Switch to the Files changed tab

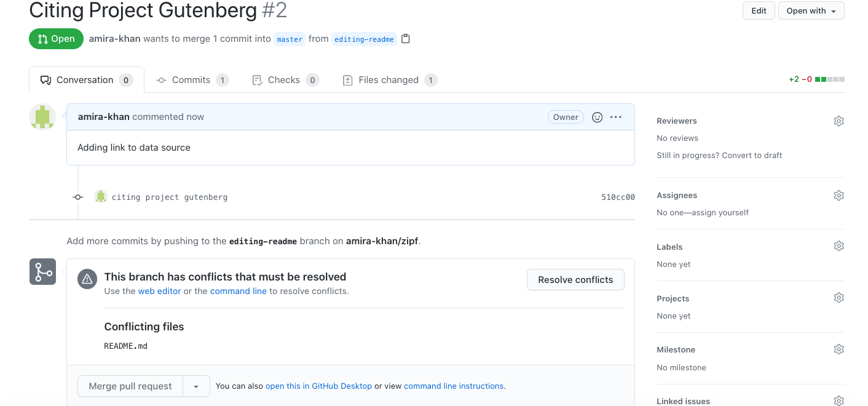[390, 80]
